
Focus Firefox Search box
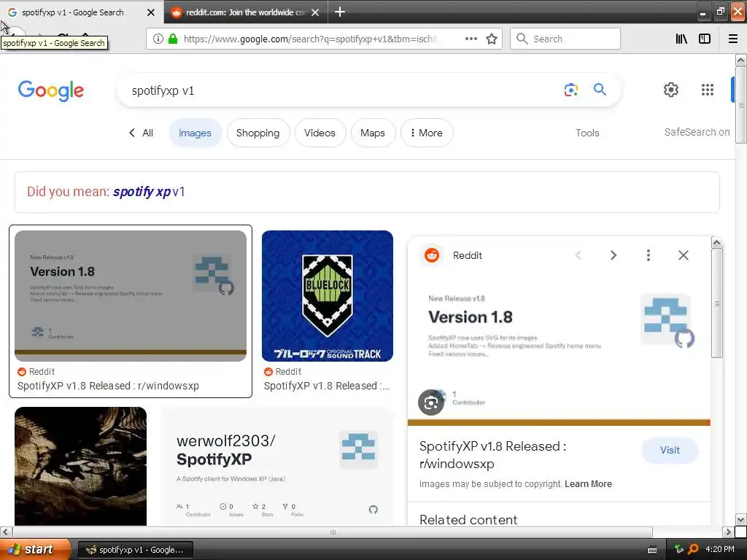click(x=565, y=39)
